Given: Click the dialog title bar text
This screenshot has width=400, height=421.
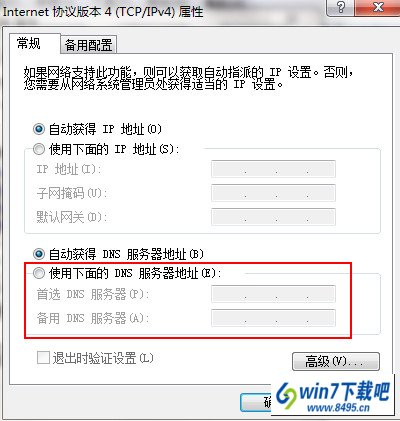Looking at the screenshot, I should point(103,12).
